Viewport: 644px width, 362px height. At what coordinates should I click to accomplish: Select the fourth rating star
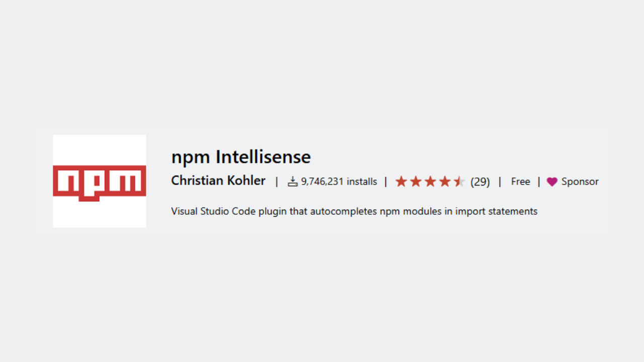click(445, 182)
